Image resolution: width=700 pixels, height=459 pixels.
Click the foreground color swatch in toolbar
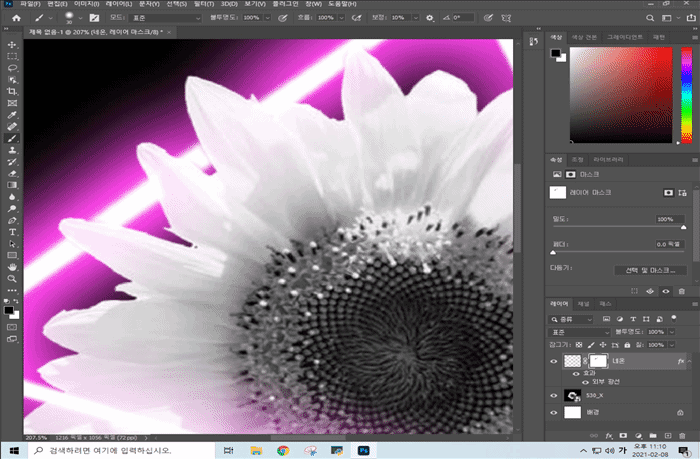9,310
